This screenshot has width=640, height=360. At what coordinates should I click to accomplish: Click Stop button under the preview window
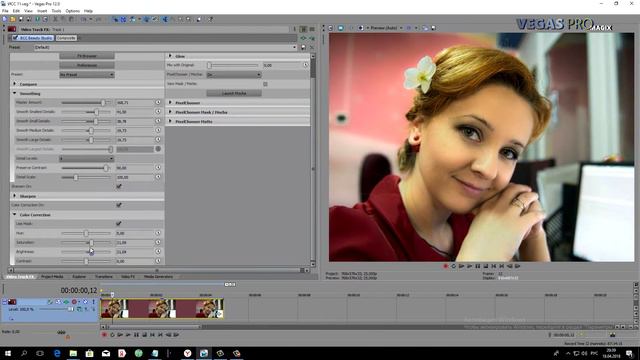[486, 266]
